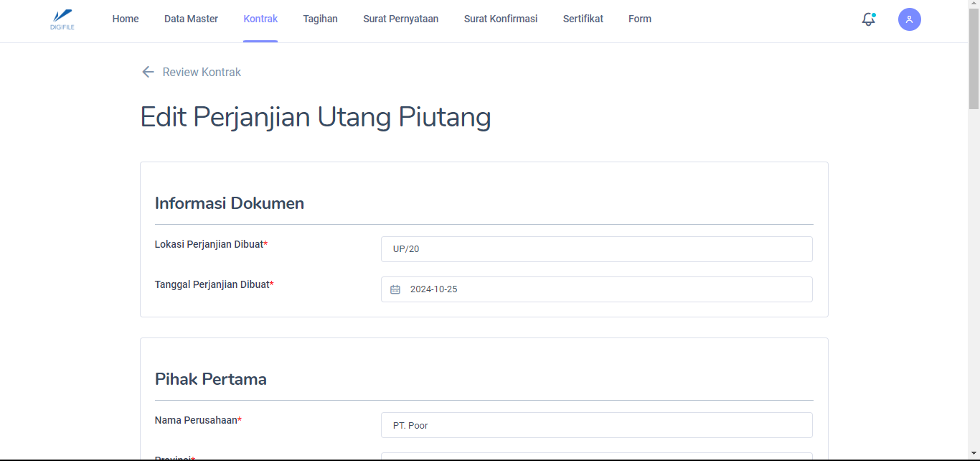Image resolution: width=980 pixels, height=461 pixels.
Task: Open the notifications bell
Action: [868, 19]
